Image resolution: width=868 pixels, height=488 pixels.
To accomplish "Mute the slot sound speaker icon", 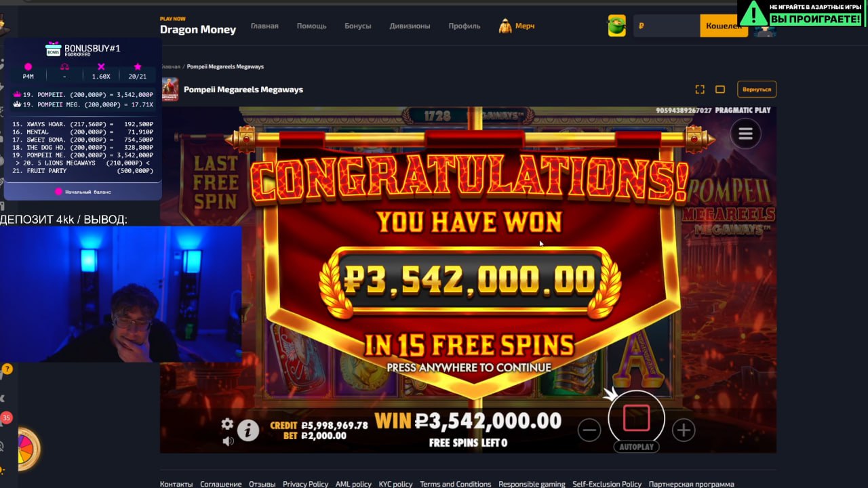I will [228, 441].
